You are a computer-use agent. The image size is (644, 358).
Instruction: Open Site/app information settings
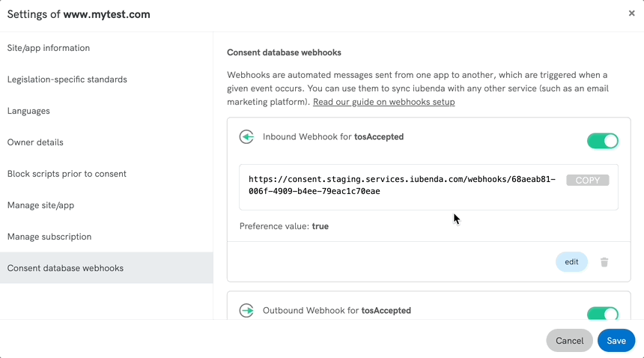tap(49, 48)
